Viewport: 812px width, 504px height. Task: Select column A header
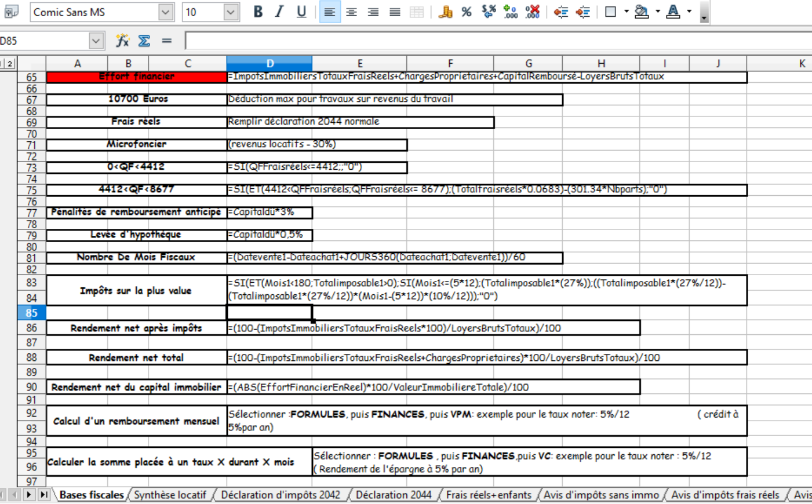coord(77,63)
